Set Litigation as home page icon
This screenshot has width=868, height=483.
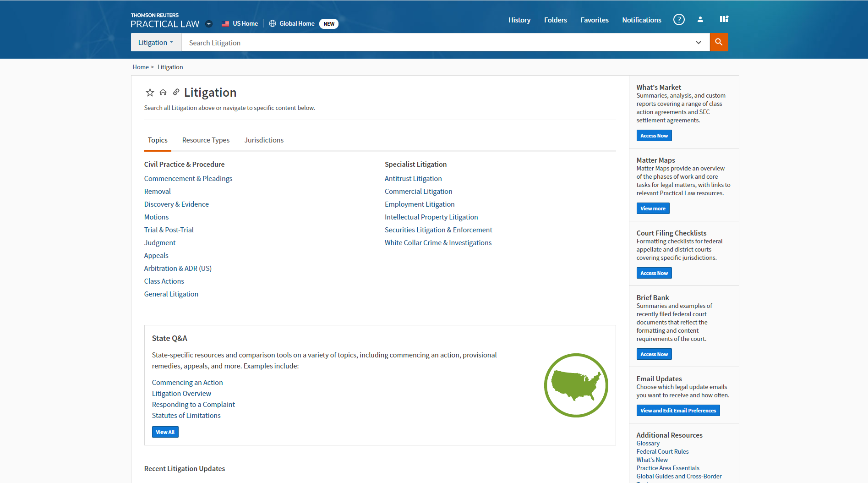click(163, 93)
